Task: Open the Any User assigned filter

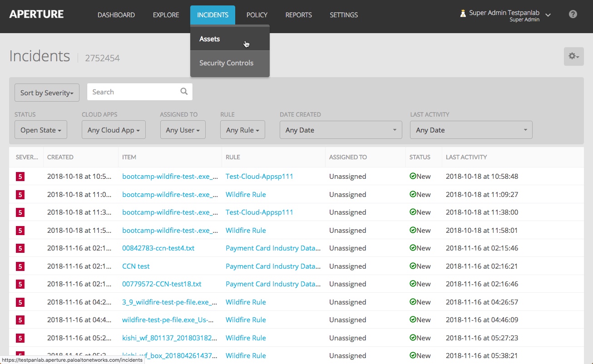Action: (x=183, y=130)
